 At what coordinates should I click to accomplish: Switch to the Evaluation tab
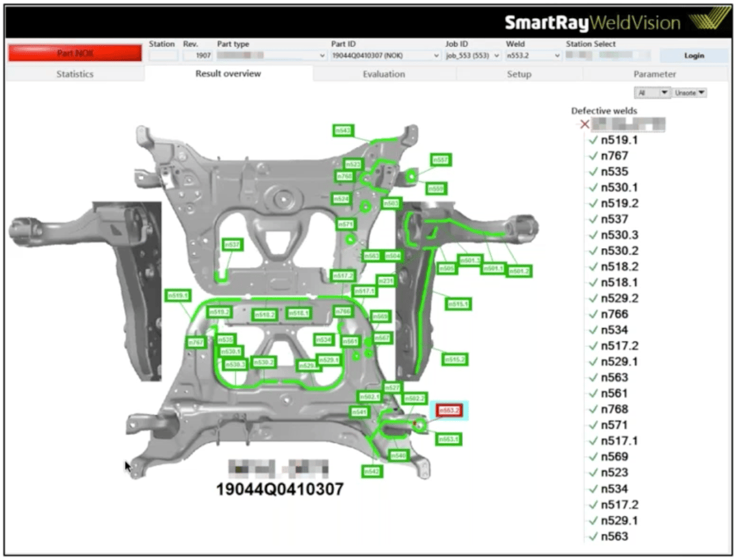click(x=383, y=74)
